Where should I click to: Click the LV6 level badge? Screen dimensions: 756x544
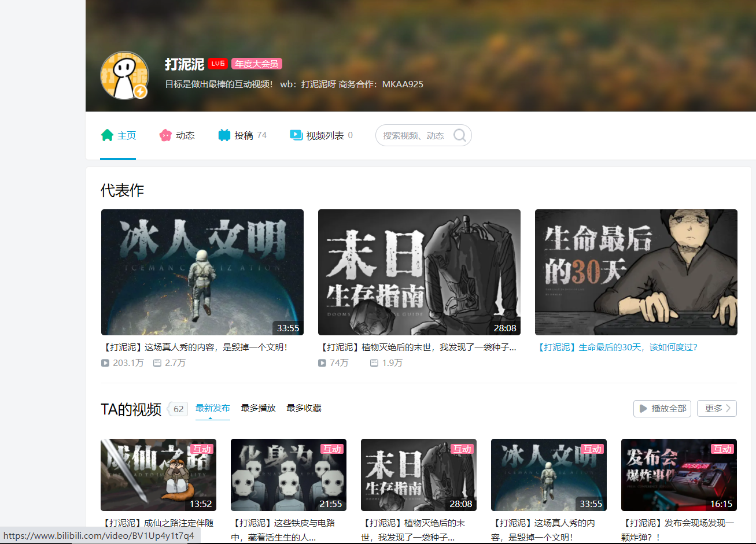click(x=218, y=64)
